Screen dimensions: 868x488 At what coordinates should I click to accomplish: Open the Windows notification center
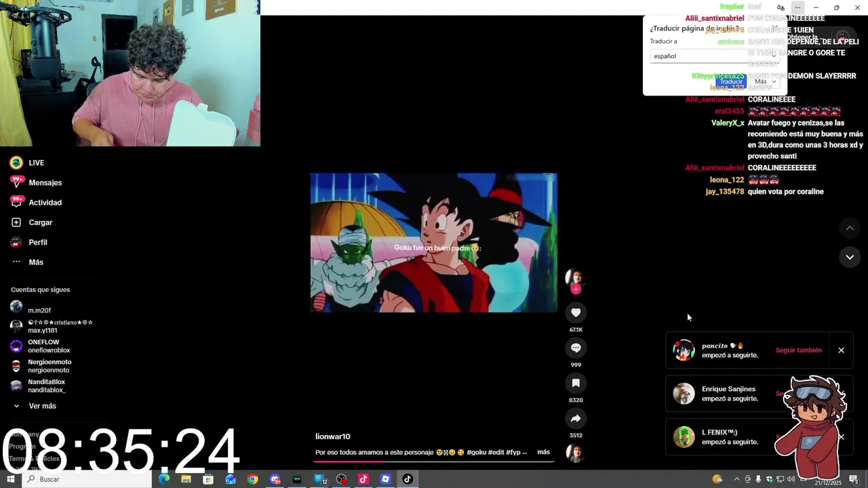click(854, 479)
